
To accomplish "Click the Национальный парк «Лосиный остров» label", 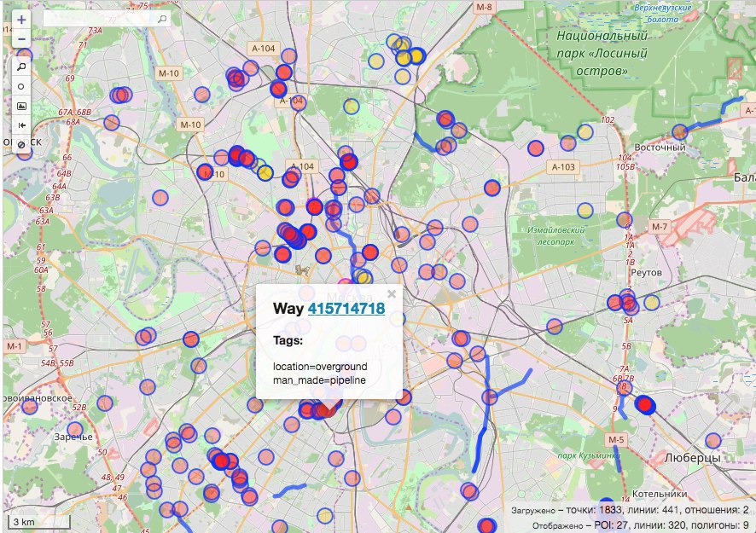I will [x=602, y=53].
